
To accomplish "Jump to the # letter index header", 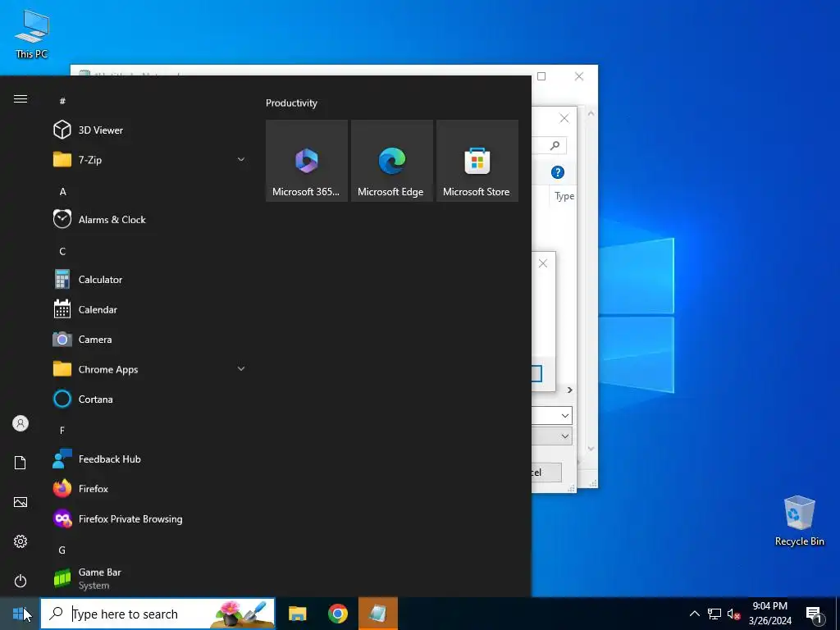I will (x=62, y=101).
